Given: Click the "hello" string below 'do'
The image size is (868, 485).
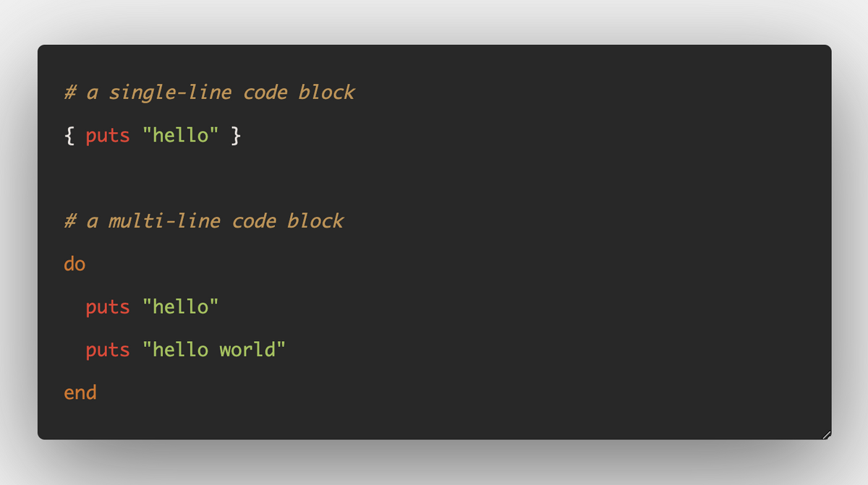Looking at the screenshot, I should 180,306.
